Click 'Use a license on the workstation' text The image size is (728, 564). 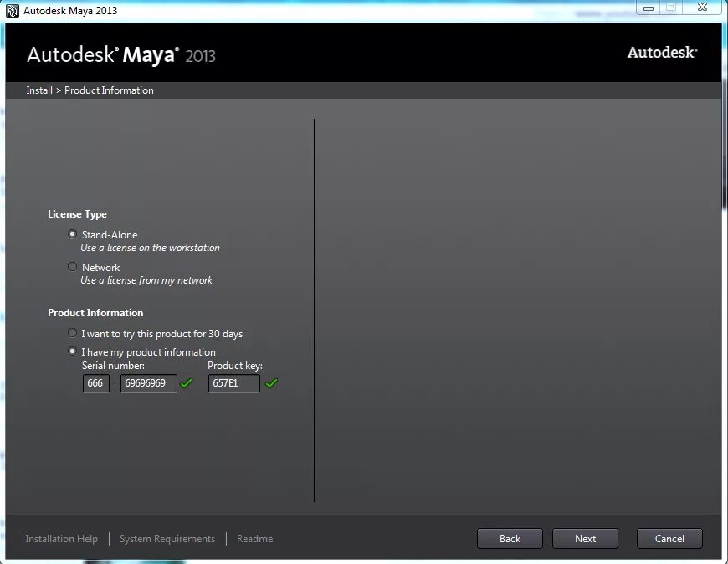coord(150,248)
